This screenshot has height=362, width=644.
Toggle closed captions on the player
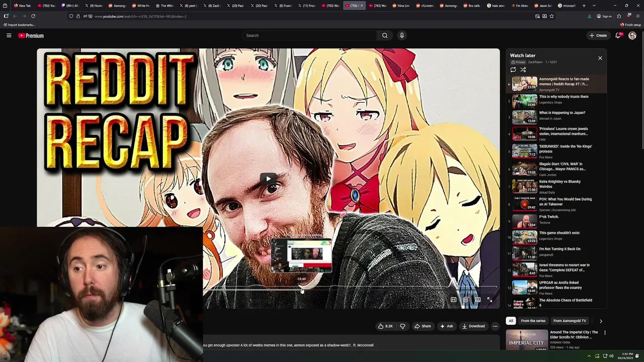(x=453, y=300)
